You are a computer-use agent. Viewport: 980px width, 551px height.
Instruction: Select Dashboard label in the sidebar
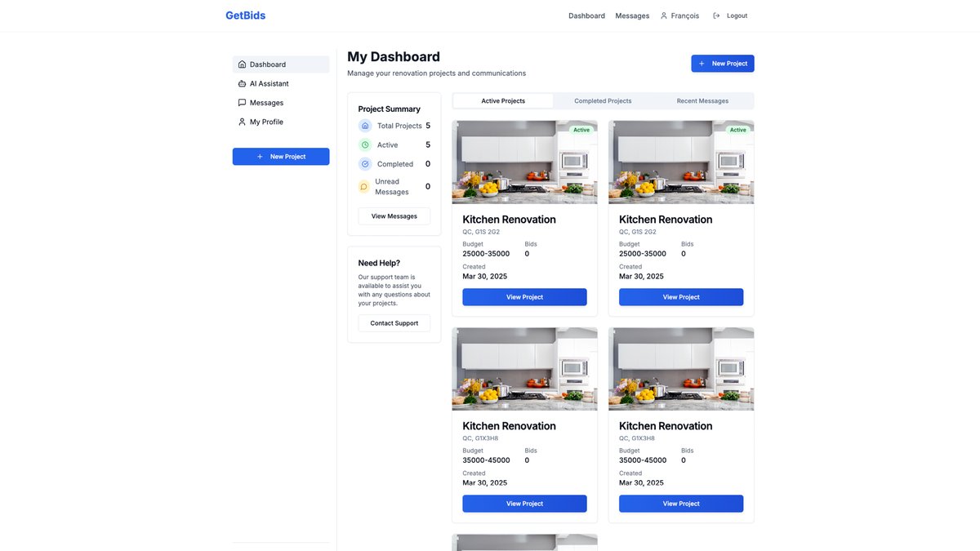click(268, 64)
